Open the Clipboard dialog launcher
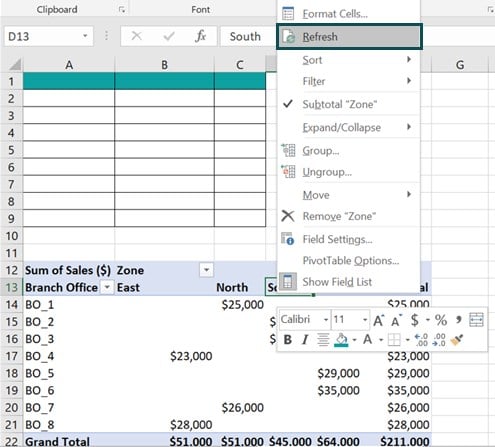Image resolution: width=495 pixels, height=447 pixels. click(122, 10)
